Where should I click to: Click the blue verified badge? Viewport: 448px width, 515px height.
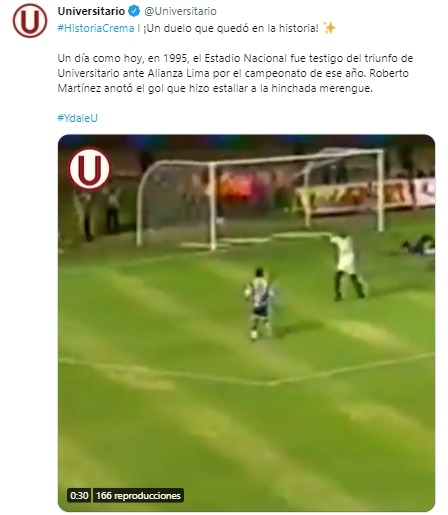(x=134, y=11)
